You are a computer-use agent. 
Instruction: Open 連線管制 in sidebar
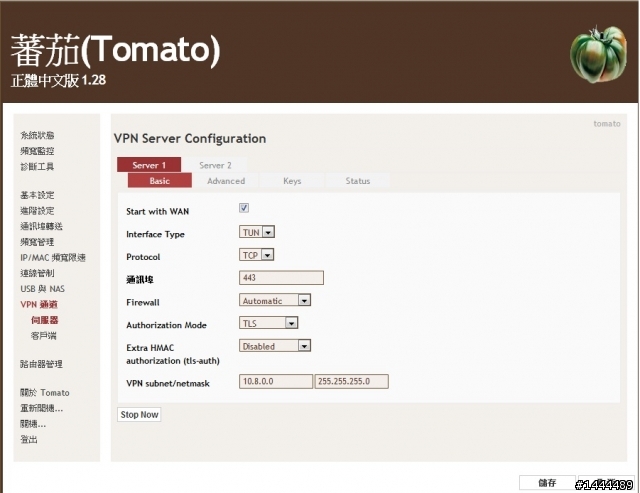pos(37,273)
